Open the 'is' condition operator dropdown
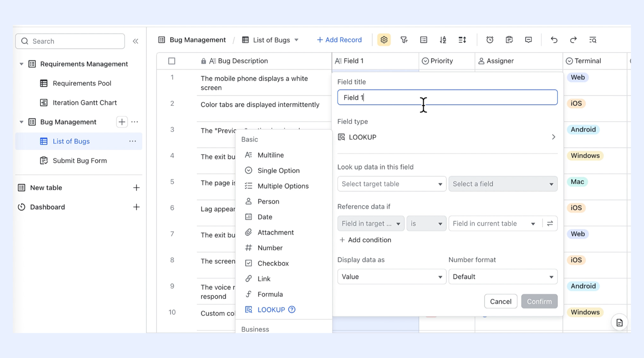644x358 pixels. (426, 223)
